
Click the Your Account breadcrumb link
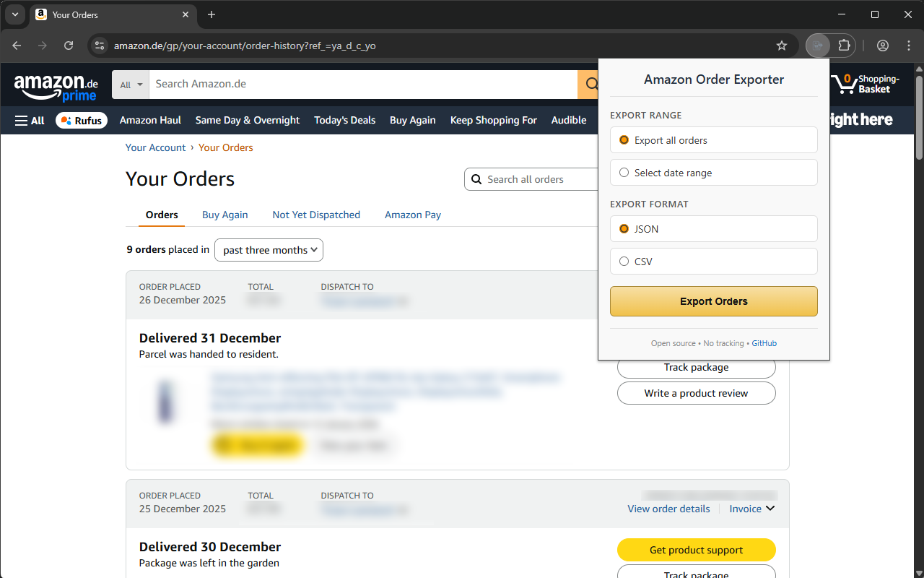point(156,147)
